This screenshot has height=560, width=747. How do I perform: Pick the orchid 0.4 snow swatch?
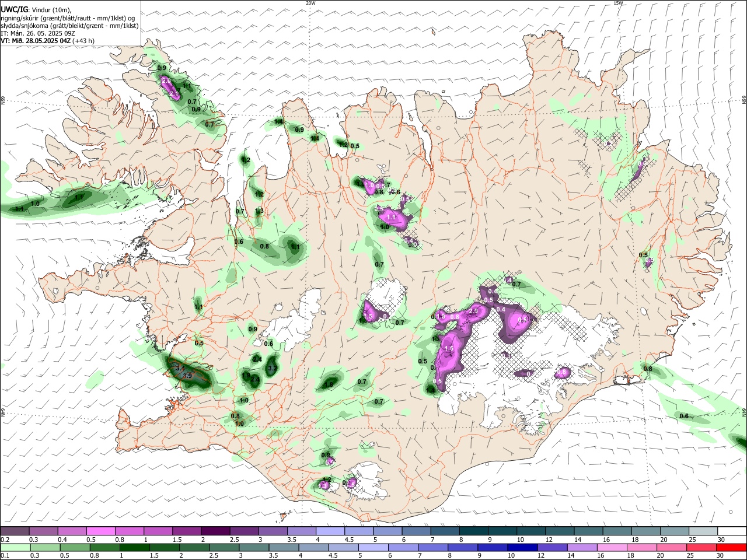72,531
